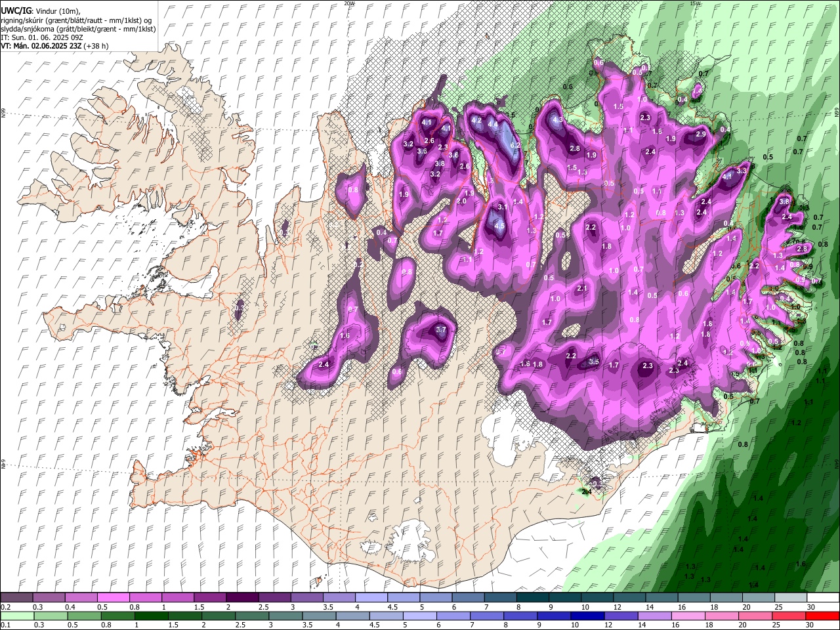The image size is (840, 630).
Task: Click the medium green 0.5 rain-scale swatch
Action: click(84, 616)
